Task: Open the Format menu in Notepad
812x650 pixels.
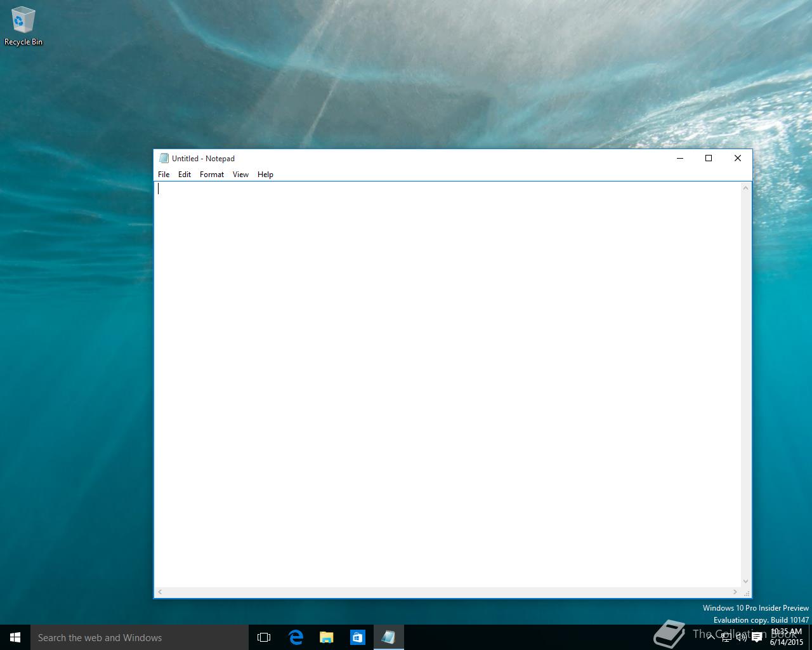Action: [212, 175]
